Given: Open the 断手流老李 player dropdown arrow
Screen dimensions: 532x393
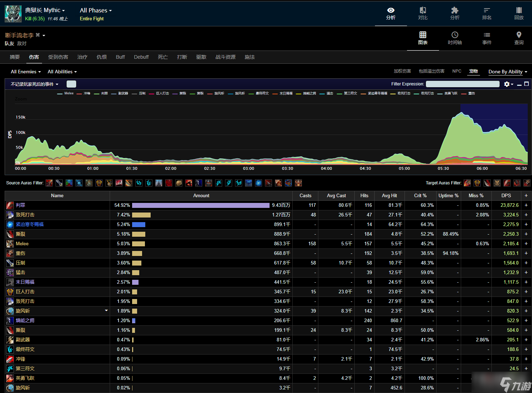Looking at the screenshot, I should 44,36.
